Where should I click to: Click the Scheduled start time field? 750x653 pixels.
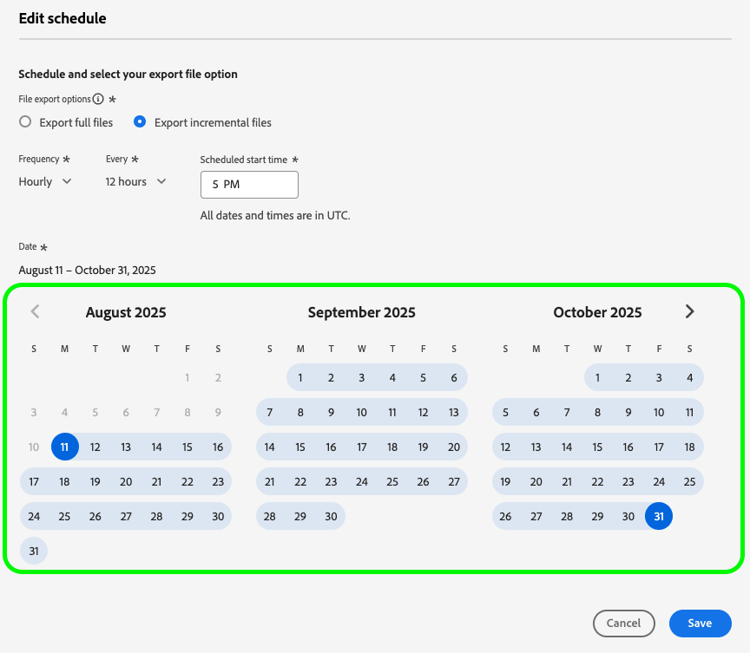[249, 184]
